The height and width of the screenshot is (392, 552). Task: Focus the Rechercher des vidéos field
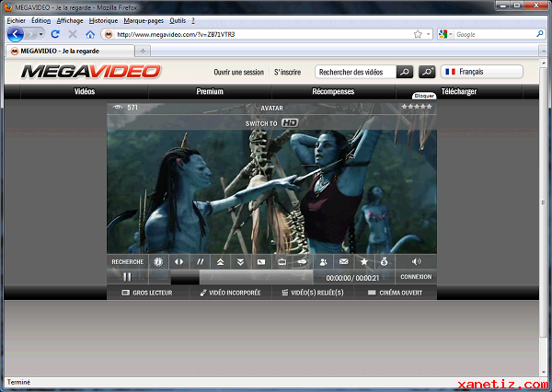[355, 72]
